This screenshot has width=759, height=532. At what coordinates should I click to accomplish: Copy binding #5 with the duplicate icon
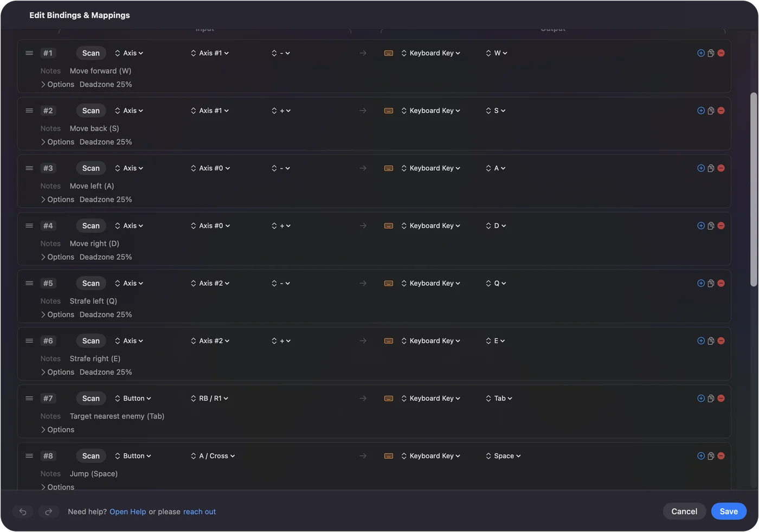[x=711, y=283]
